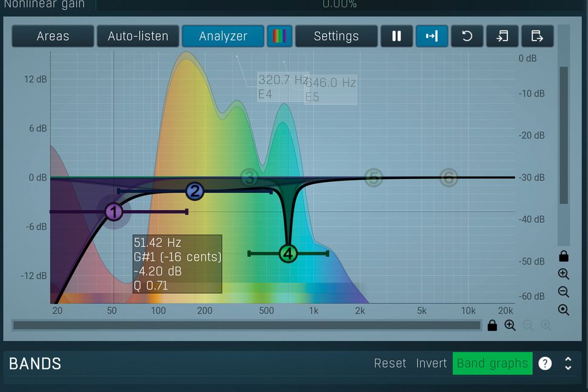Invert the equalizer curve
Viewport: 588px width, 392px height.
click(431, 363)
